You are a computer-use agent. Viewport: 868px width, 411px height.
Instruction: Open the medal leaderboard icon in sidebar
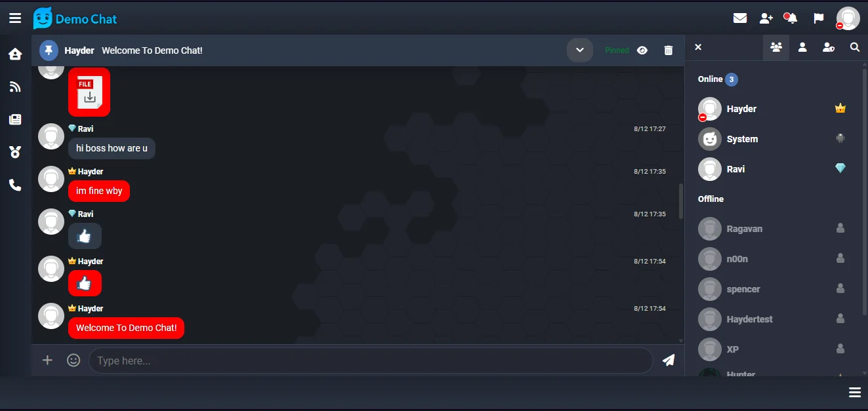click(15, 152)
